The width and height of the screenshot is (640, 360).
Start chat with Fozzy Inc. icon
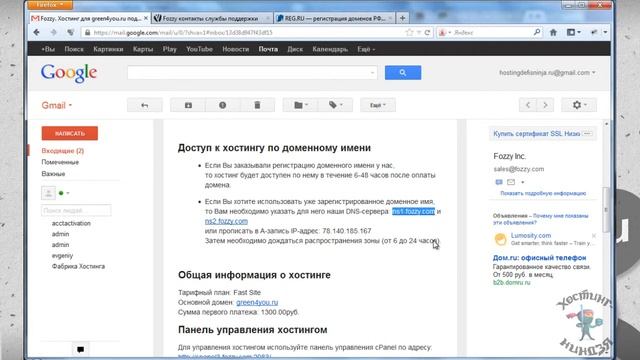498,182
